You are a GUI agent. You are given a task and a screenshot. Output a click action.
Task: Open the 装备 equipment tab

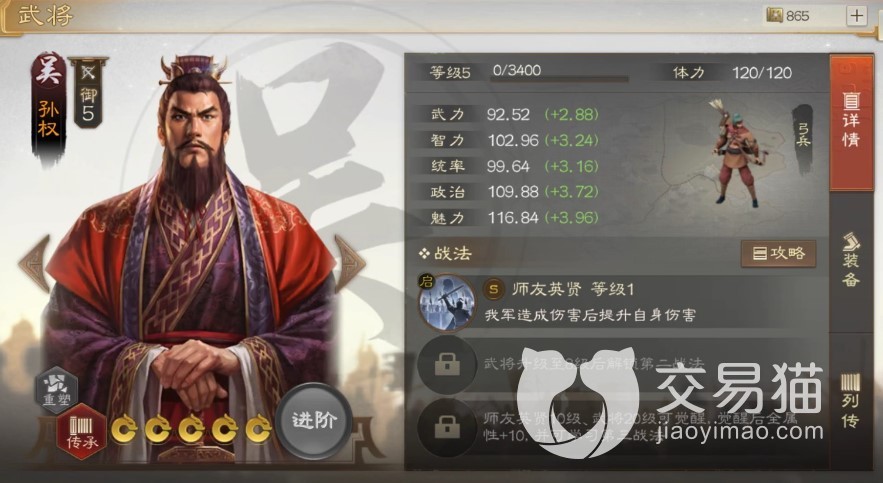point(851,260)
